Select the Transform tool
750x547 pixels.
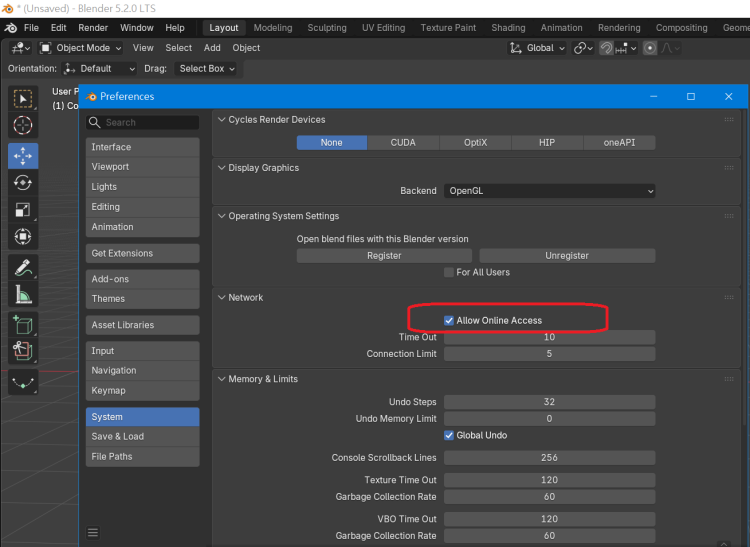[x=22, y=236]
